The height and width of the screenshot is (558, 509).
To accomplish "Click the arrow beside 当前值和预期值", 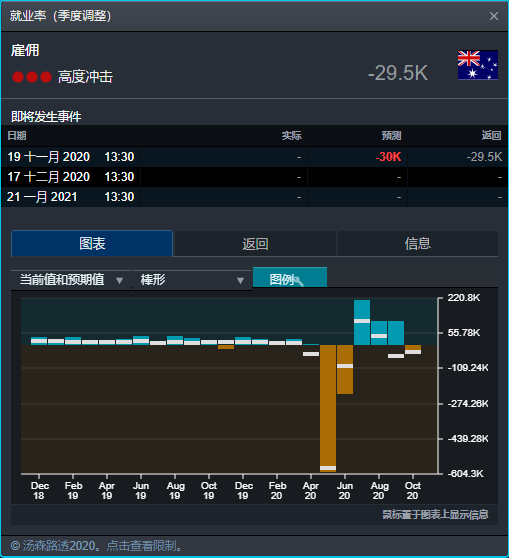I will (x=120, y=281).
